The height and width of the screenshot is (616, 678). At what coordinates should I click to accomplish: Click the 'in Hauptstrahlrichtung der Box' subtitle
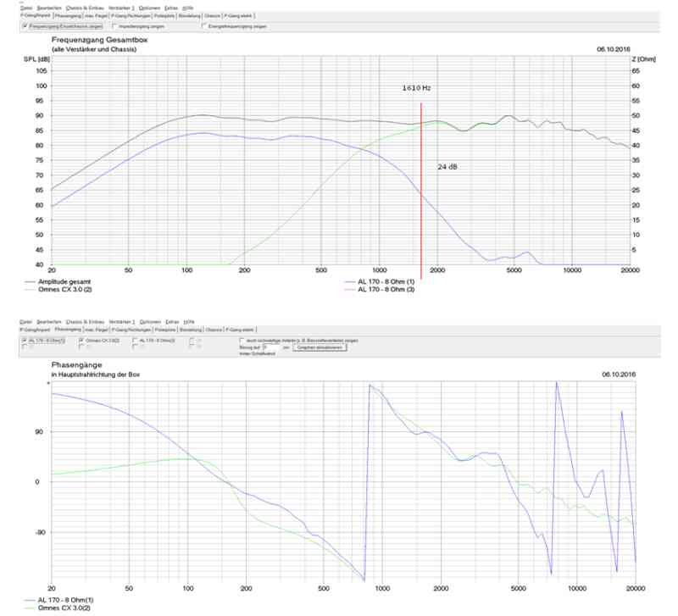tap(96, 375)
